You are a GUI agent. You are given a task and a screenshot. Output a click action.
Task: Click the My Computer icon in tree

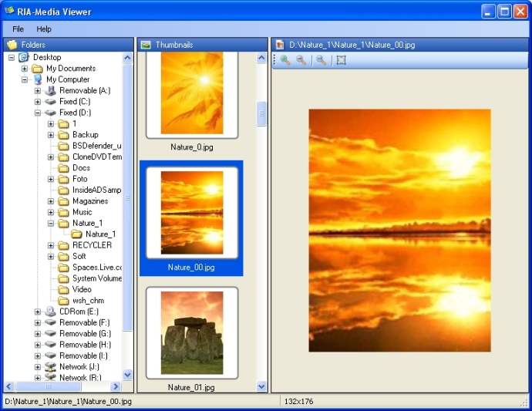coord(37,79)
